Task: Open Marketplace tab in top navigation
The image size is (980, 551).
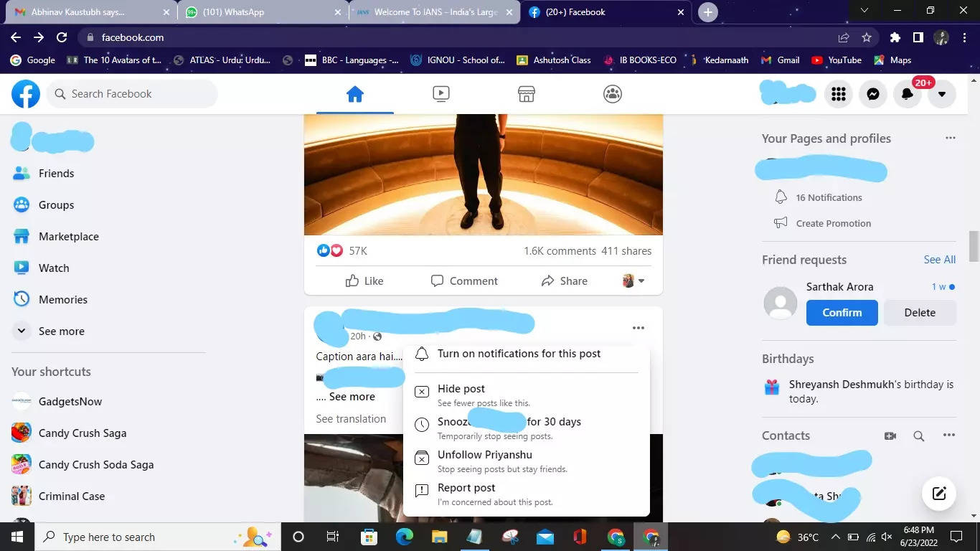Action: [527, 94]
